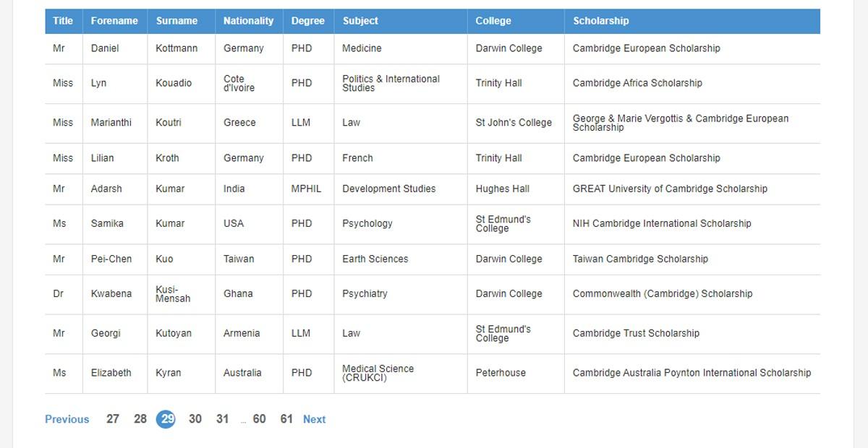The width and height of the screenshot is (868, 448).
Task: Select the Daniel Kottmann row
Action: [x=433, y=48]
